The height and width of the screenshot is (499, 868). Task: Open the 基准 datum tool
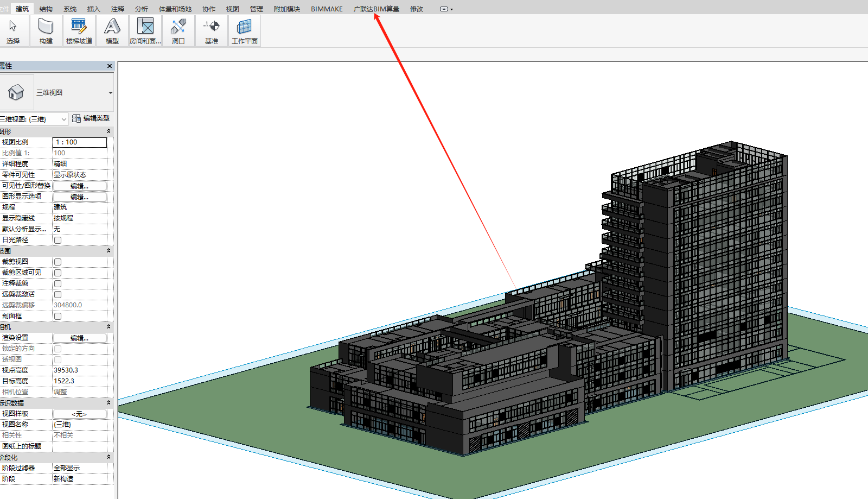212,31
